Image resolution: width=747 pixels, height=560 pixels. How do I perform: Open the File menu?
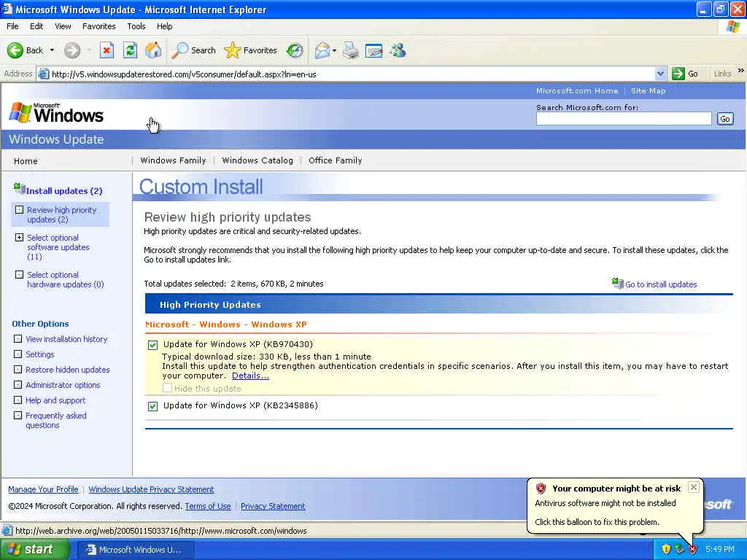pos(12,26)
